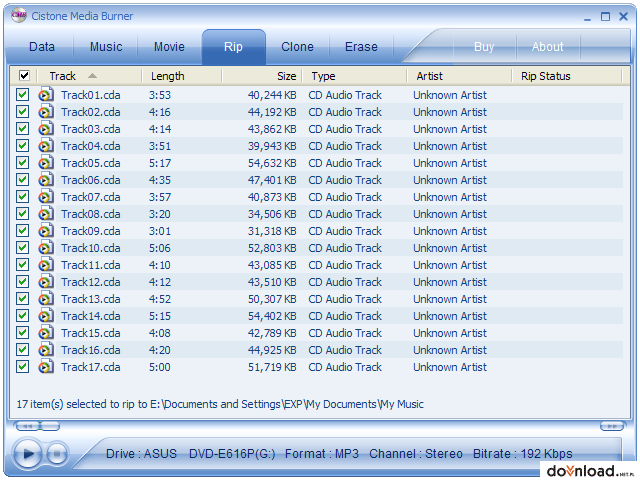Uncheck the Track15.cda checkbox
Viewport: 640px width, 480px height.
click(22, 333)
